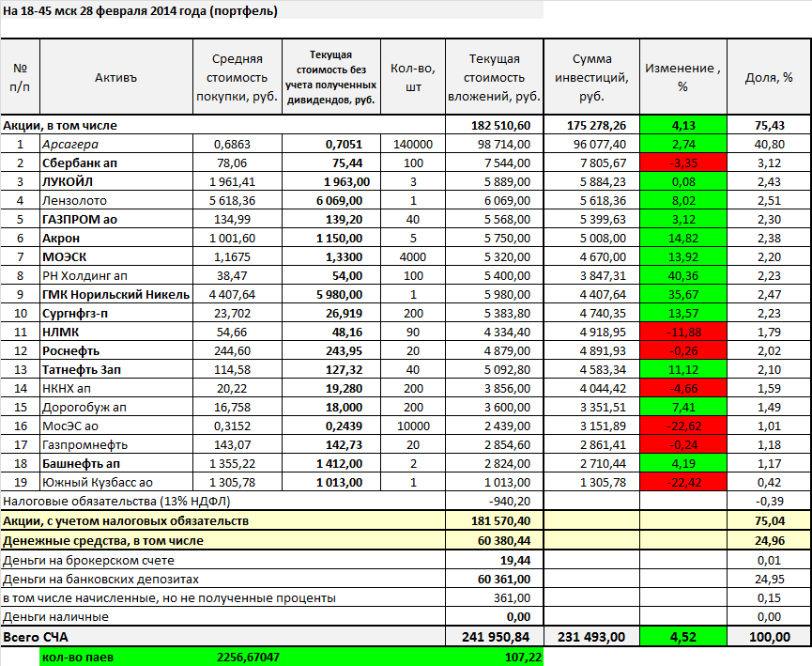Click the 'Кол-во, шт' column header
This screenshot has width=812, height=666.
pos(412,77)
